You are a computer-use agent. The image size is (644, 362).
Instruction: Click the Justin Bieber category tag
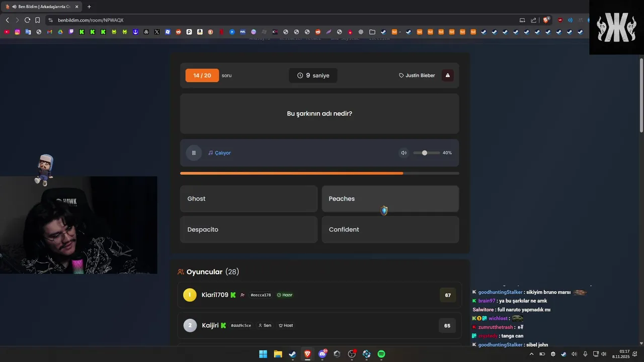417,75
